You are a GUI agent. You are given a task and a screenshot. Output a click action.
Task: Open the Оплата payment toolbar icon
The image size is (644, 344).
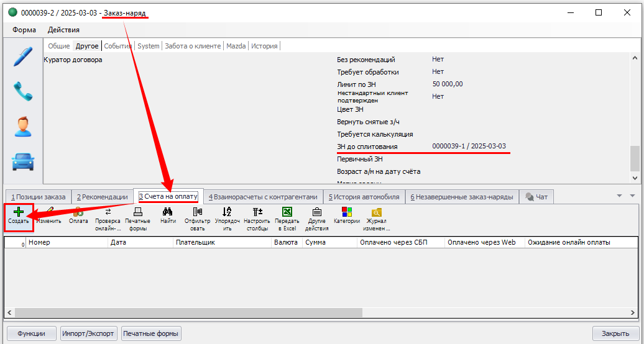coord(78,212)
